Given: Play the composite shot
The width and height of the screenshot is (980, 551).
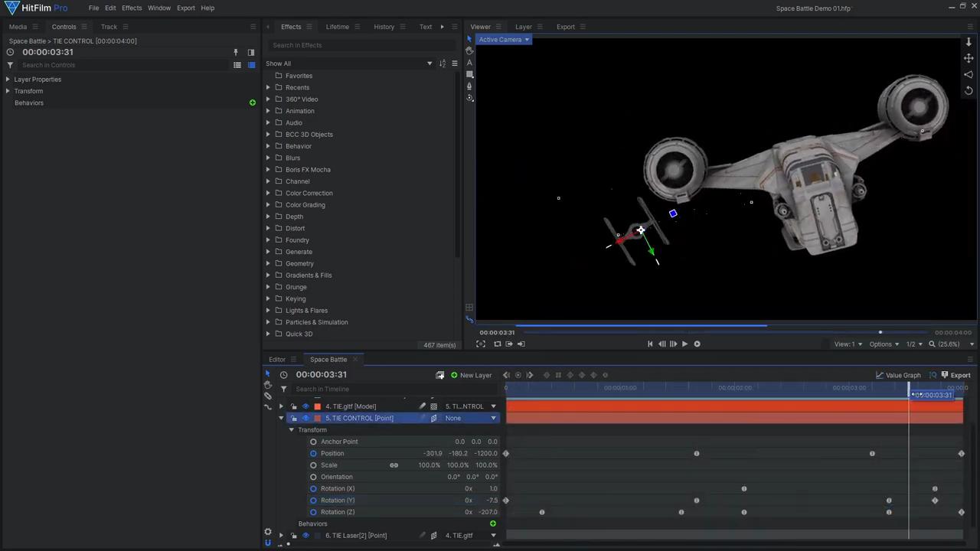Looking at the screenshot, I should (684, 344).
